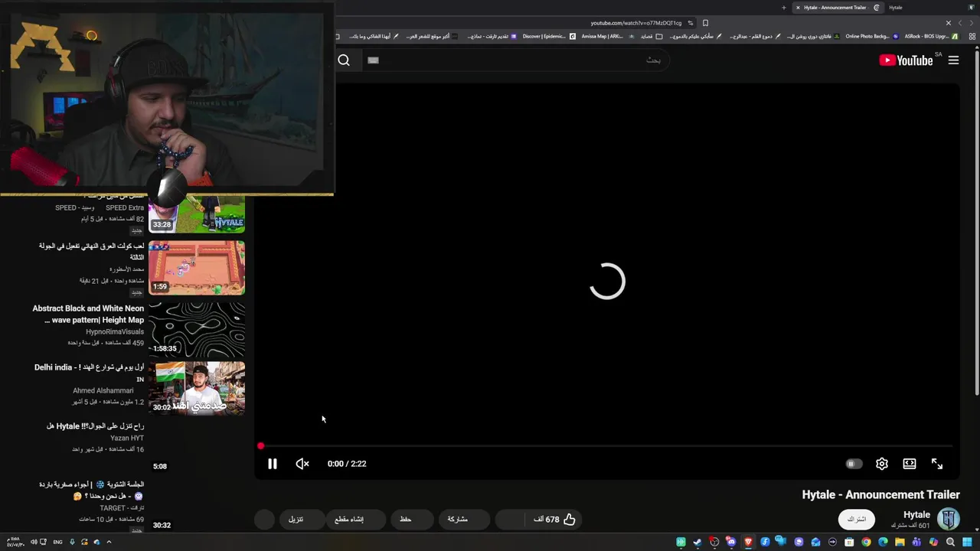Open Google Chrome from the taskbar
This screenshot has width=980, height=551.
click(866, 542)
